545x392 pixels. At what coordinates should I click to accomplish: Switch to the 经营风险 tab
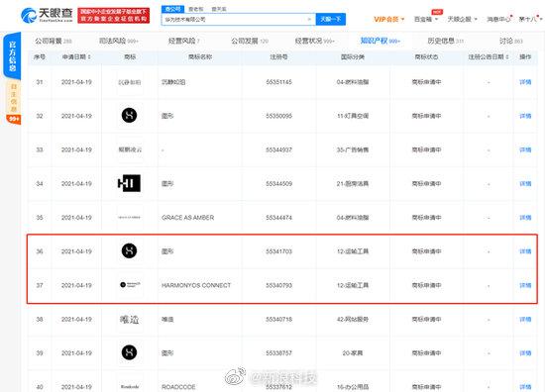184,41
